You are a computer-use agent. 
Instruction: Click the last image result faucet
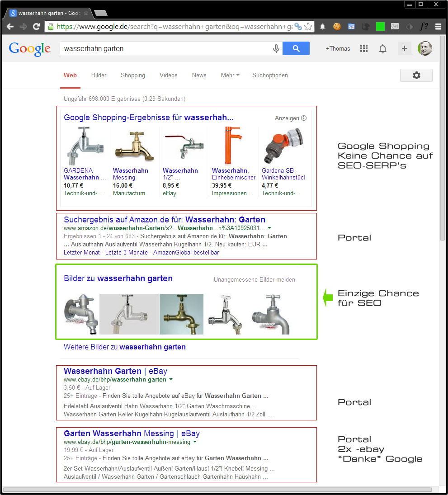(x=271, y=314)
